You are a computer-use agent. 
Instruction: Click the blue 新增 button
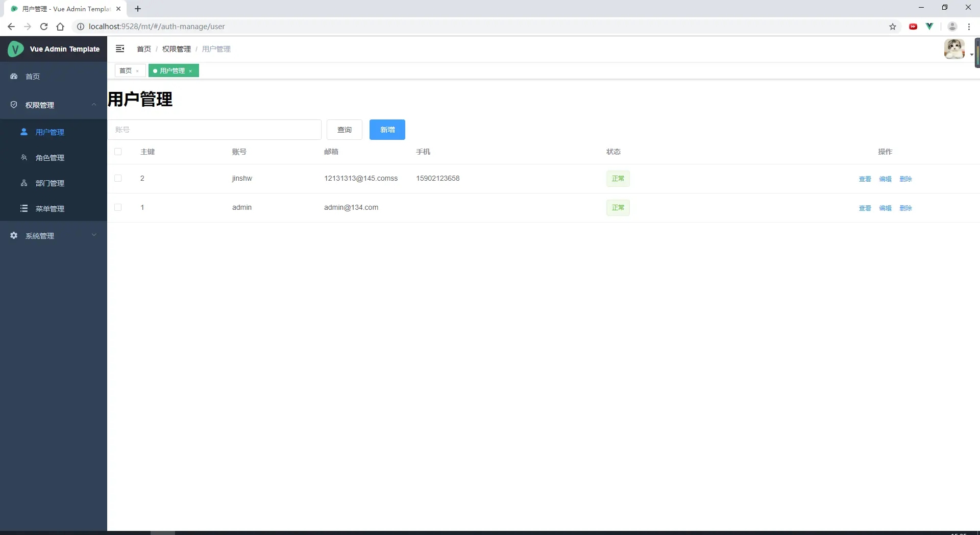pos(387,130)
